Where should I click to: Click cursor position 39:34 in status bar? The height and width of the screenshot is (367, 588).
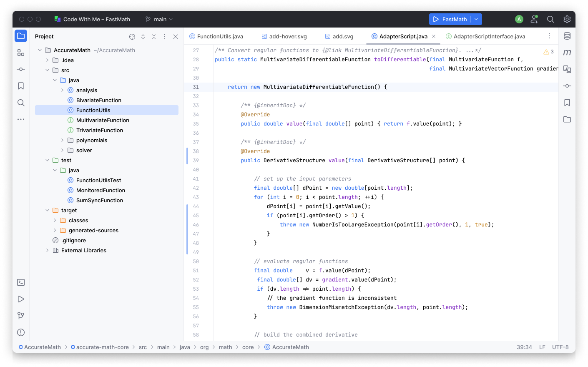[524, 347]
